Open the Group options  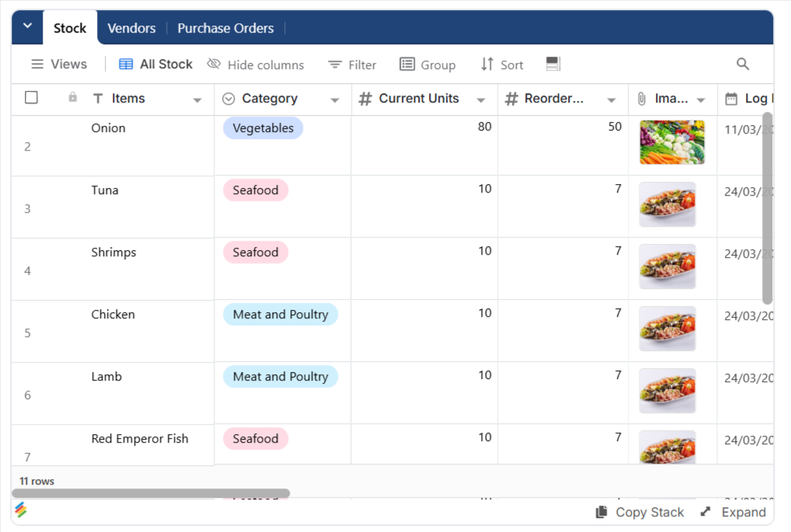tap(428, 64)
